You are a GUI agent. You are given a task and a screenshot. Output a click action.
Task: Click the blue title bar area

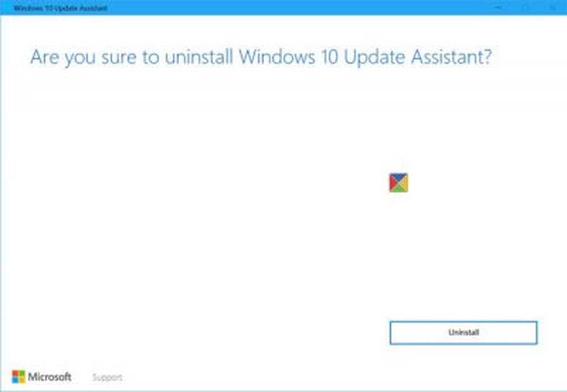click(289, 7)
